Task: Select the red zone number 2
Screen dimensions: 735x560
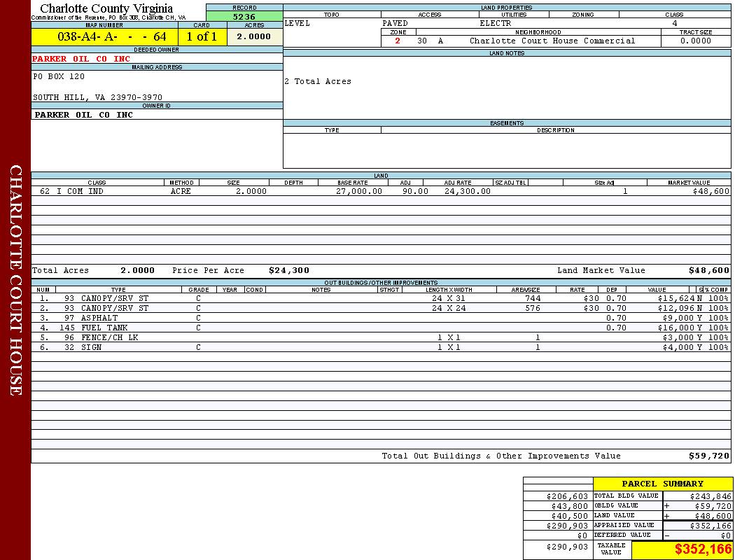Action: 398,41
